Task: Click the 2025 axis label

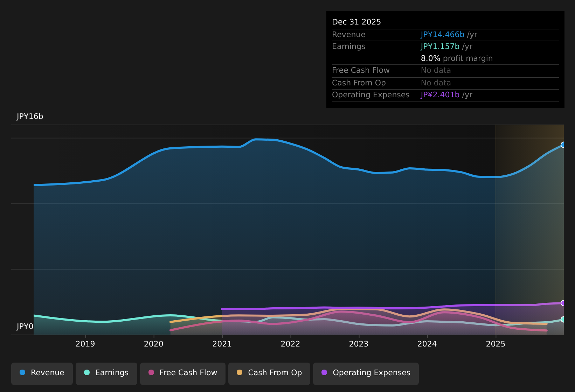Action: (x=496, y=344)
